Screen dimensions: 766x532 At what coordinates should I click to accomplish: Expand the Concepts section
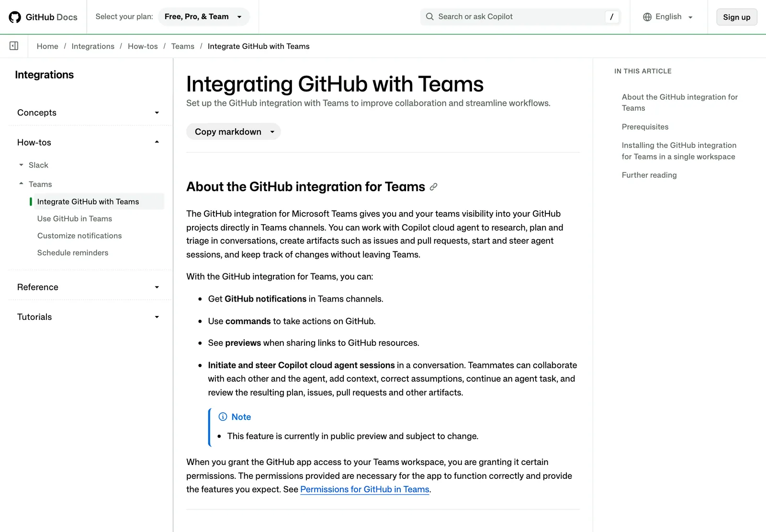point(89,113)
